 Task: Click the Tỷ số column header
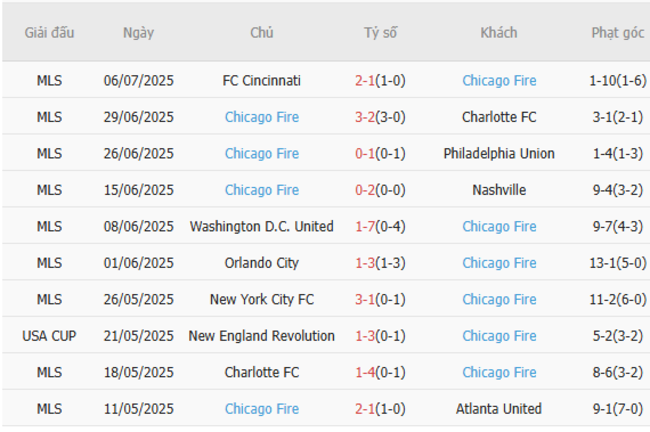pyautogui.click(x=380, y=33)
